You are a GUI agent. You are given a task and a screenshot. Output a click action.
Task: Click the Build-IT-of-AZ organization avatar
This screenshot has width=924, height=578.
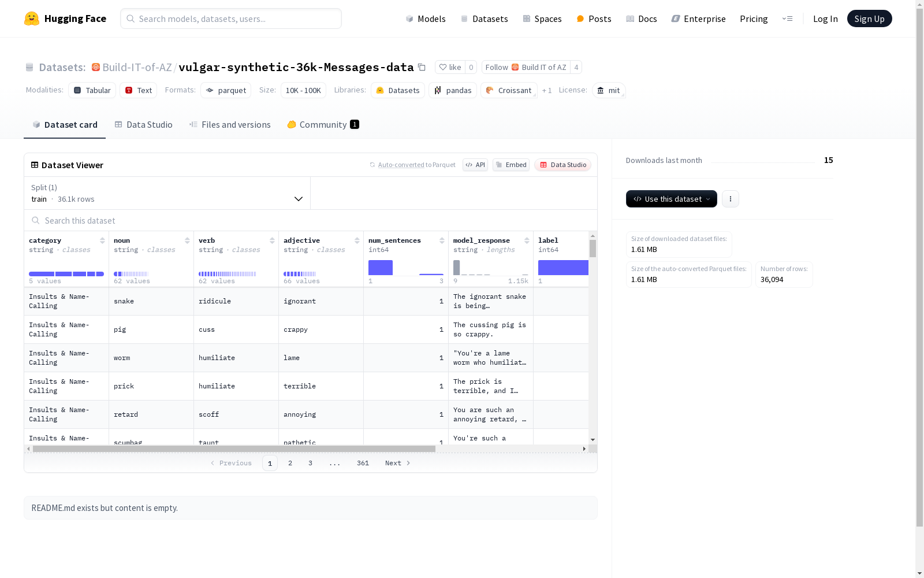[x=96, y=67]
